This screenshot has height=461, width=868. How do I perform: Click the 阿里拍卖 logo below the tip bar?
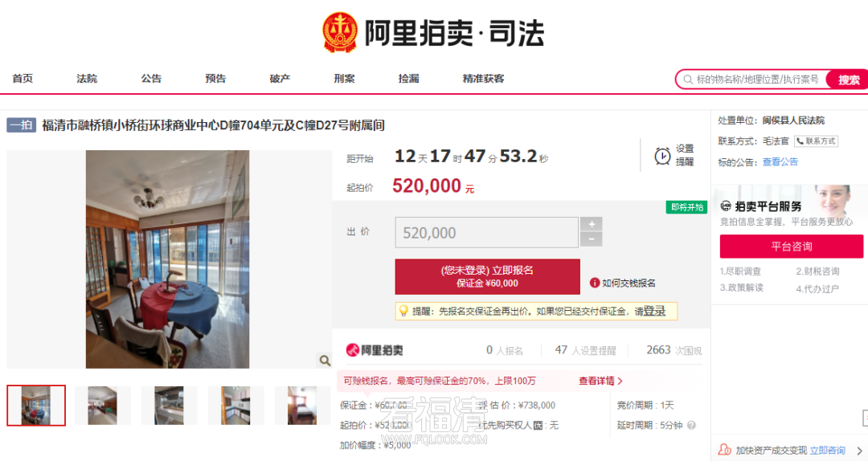pyautogui.click(x=375, y=350)
